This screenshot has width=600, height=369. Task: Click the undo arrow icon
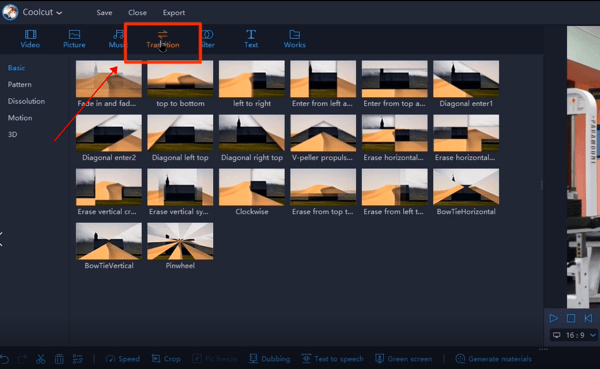5,359
